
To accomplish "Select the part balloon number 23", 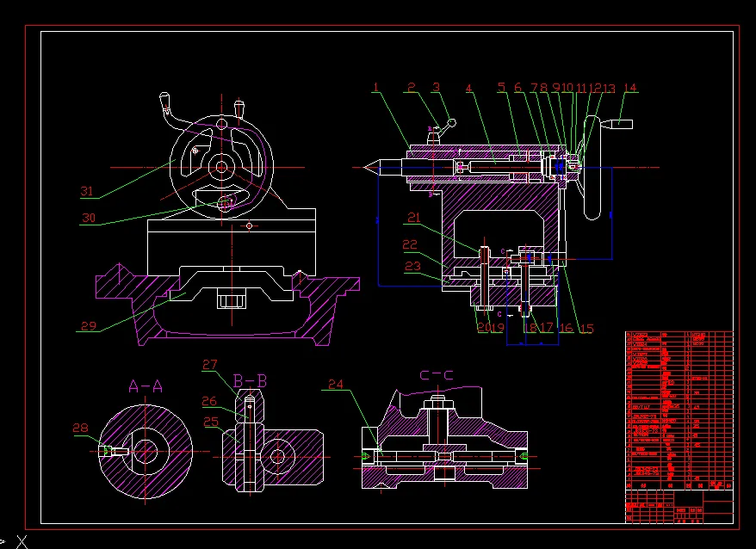I will pyautogui.click(x=412, y=266).
